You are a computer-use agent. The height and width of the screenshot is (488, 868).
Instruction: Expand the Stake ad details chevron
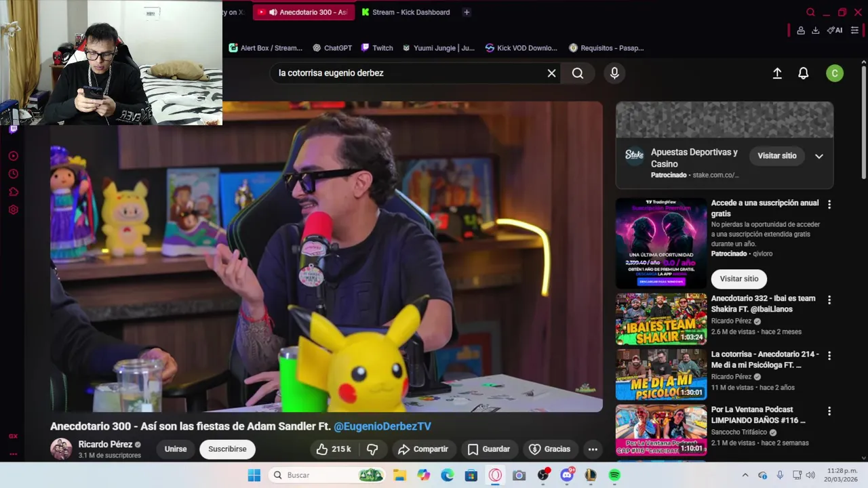pyautogui.click(x=818, y=156)
